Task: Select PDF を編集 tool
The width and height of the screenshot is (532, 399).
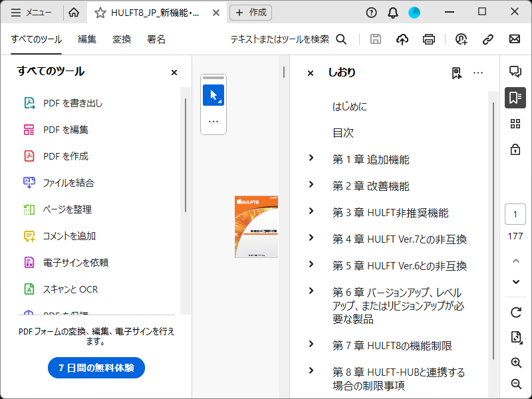Action: 56,130
